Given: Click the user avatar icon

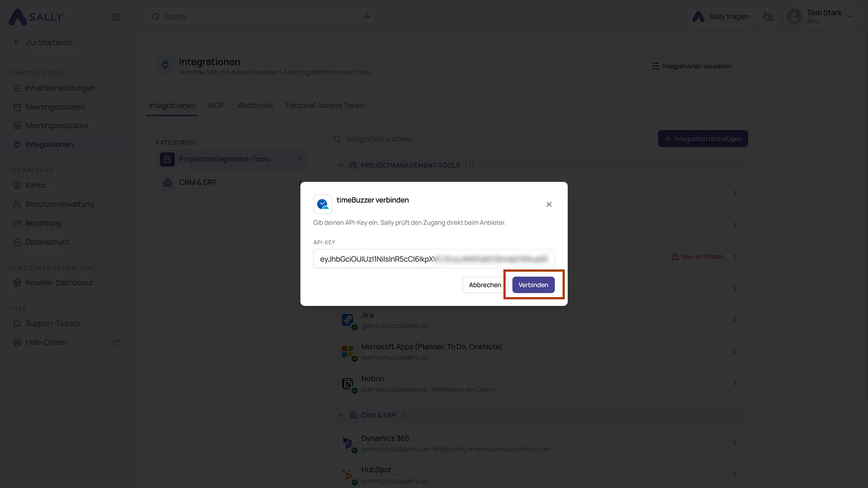Looking at the screenshot, I should pos(794,17).
